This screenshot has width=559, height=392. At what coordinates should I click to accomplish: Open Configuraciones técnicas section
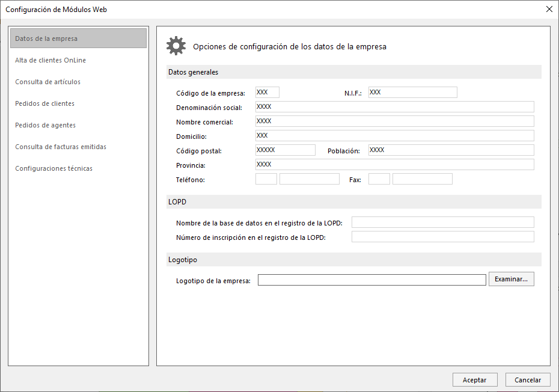pos(53,168)
